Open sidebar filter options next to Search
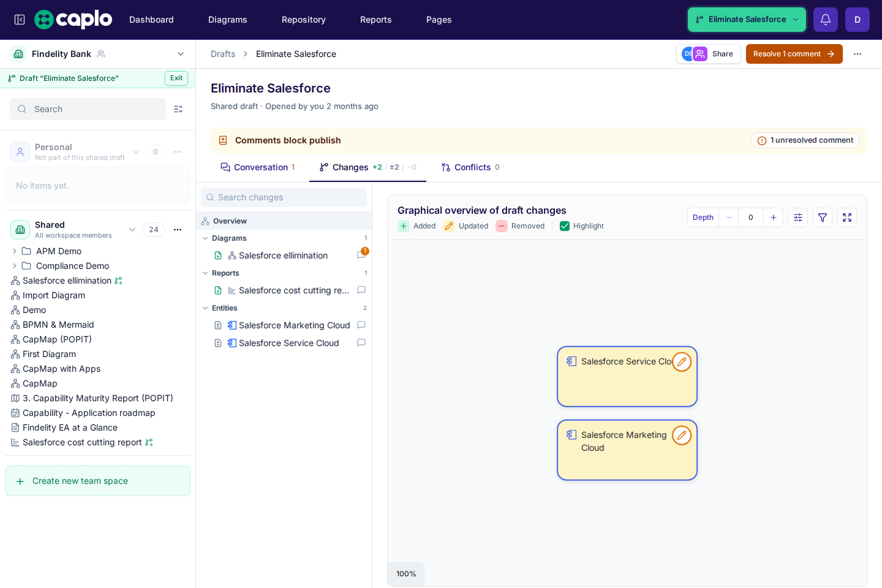This screenshot has width=882, height=588. tap(178, 109)
